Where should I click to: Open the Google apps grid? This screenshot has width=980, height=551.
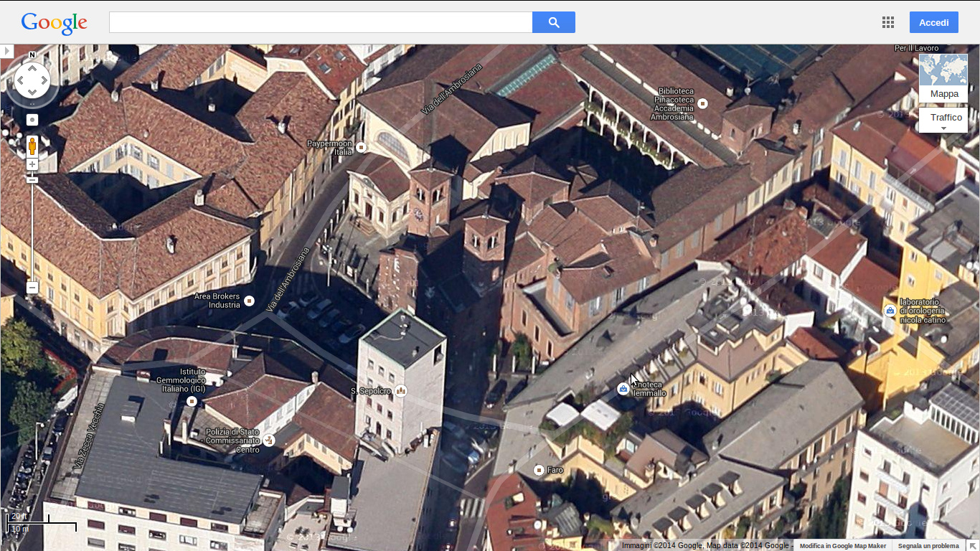tap(888, 22)
